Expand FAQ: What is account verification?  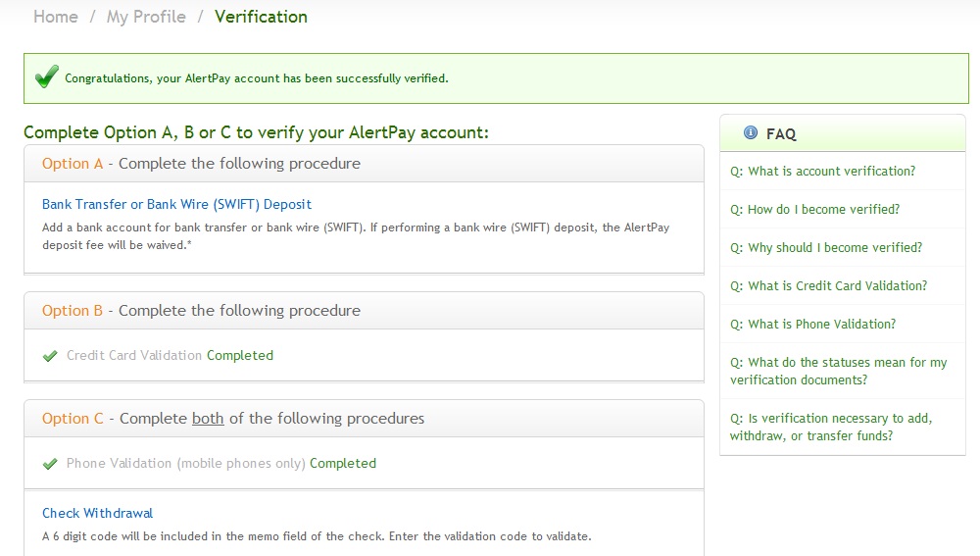click(x=822, y=172)
